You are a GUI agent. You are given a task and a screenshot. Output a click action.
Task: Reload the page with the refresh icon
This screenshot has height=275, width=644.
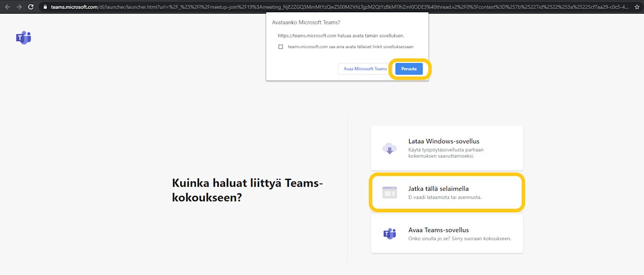(x=31, y=7)
